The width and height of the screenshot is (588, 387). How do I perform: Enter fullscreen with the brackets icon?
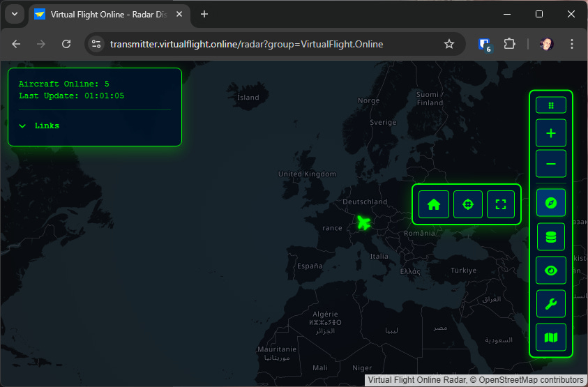point(501,204)
